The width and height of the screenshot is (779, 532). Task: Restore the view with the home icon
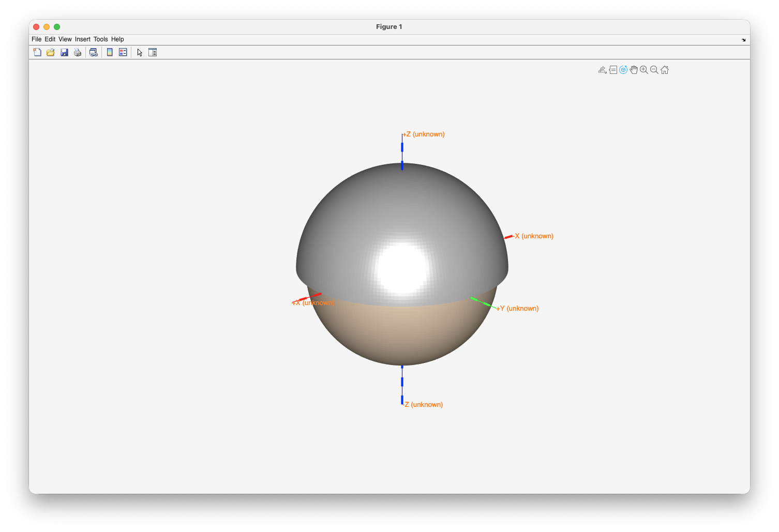click(665, 70)
